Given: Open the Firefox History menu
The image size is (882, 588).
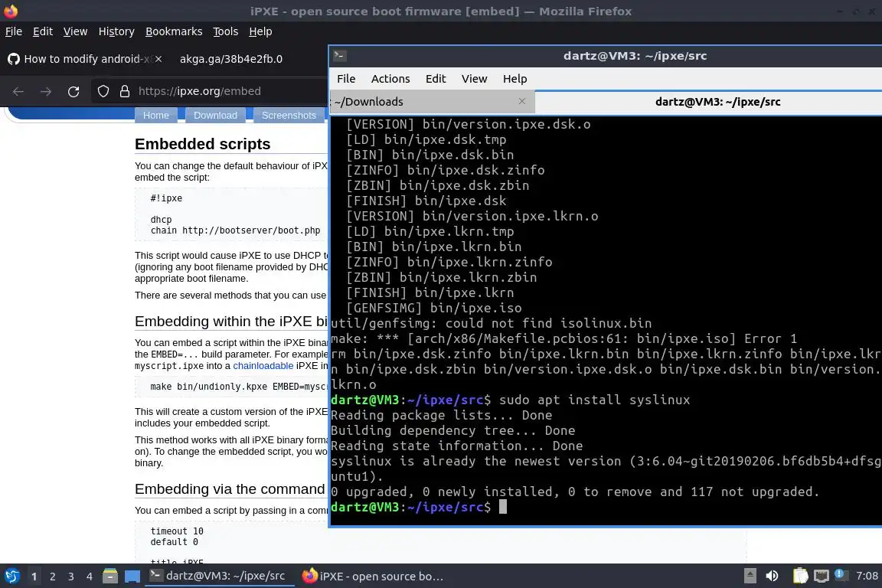Looking at the screenshot, I should 116,31.
